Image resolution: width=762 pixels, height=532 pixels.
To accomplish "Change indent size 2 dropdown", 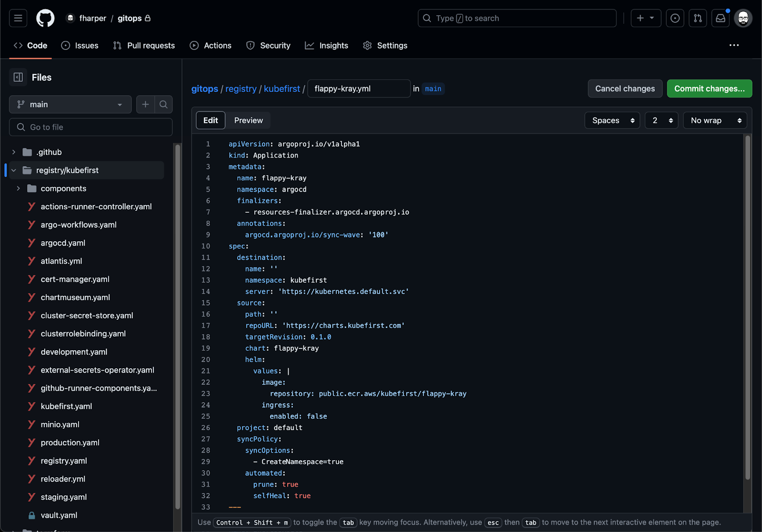I will coord(662,120).
